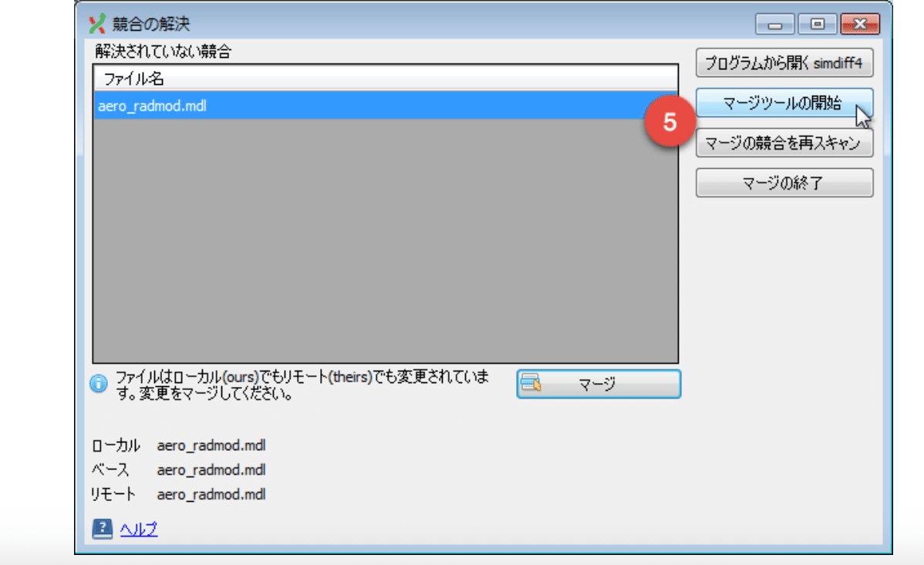
Task: Open the ヘルプ link
Action: [139, 529]
